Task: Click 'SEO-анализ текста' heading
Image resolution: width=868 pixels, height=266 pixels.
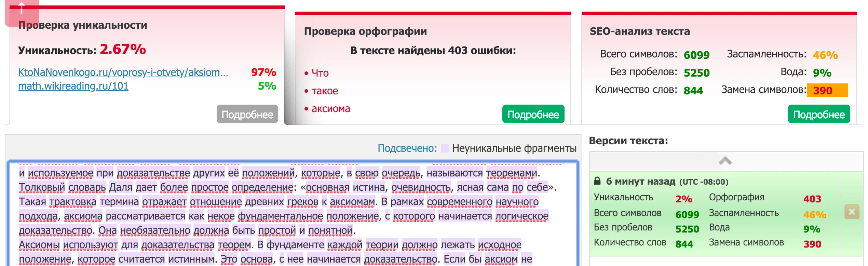Action: click(x=640, y=31)
